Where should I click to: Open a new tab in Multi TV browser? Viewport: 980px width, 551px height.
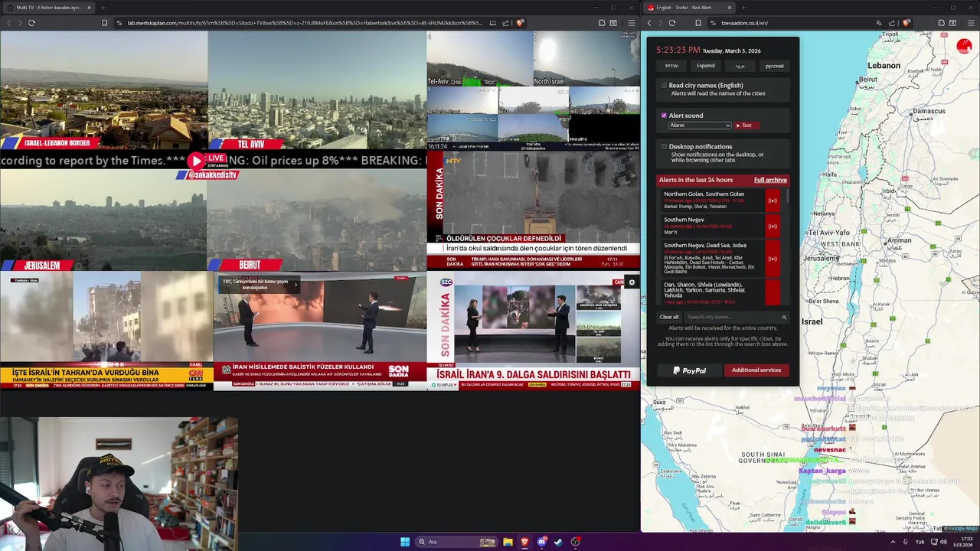[103, 8]
